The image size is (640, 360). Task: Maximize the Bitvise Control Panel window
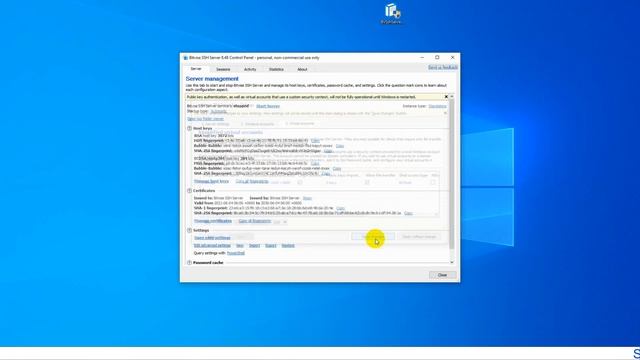pyautogui.click(x=437, y=58)
